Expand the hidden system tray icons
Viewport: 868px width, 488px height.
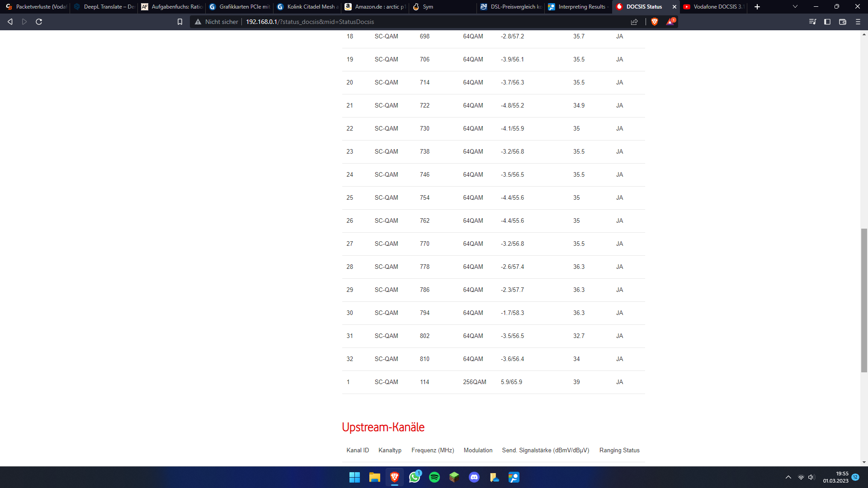tap(788, 477)
